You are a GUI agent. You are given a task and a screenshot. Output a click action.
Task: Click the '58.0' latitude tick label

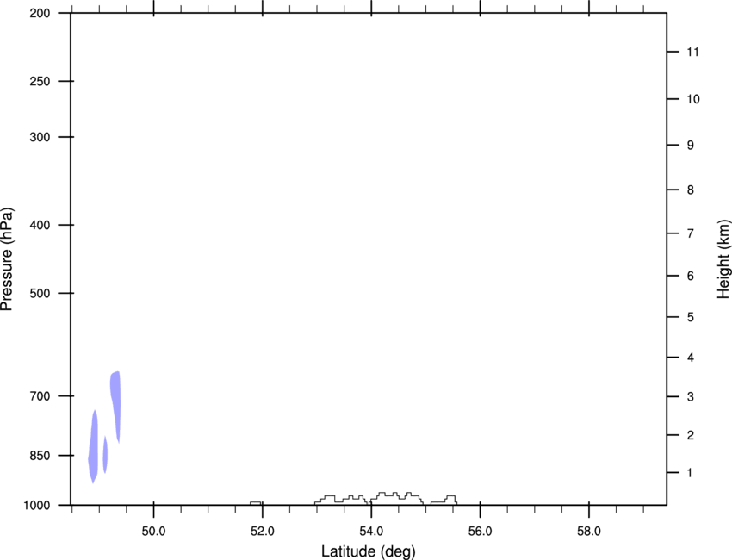pyautogui.click(x=589, y=531)
